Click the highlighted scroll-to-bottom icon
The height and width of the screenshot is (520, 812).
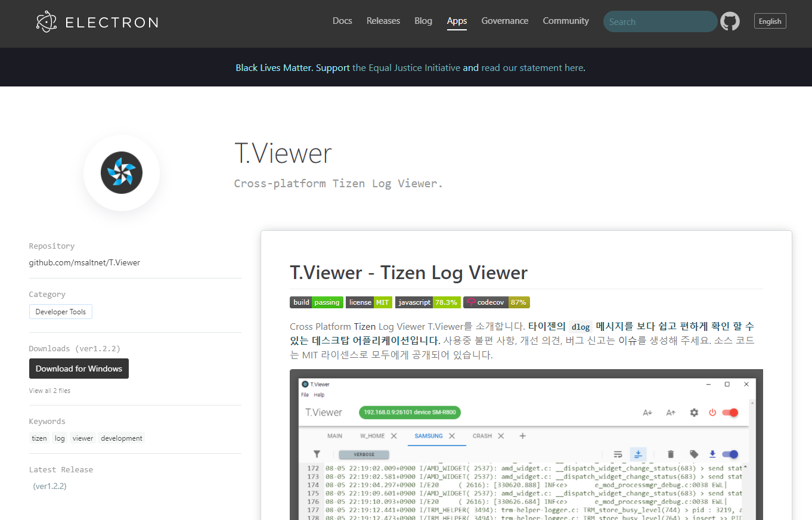(x=638, y=454)
